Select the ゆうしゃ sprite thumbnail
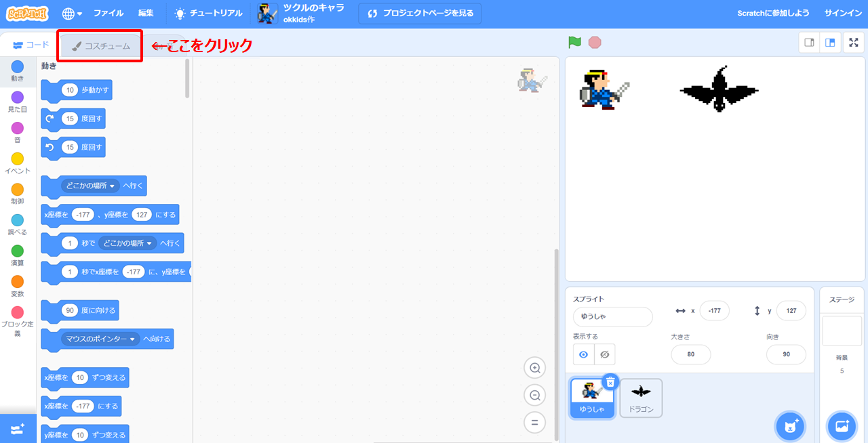This screenshot has height=443, width=868. coord(592,398)
